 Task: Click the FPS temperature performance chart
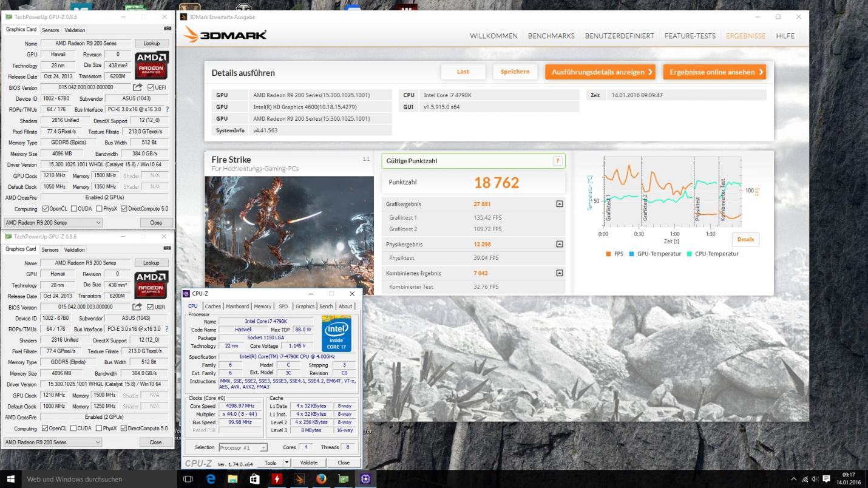coord(673,191)
